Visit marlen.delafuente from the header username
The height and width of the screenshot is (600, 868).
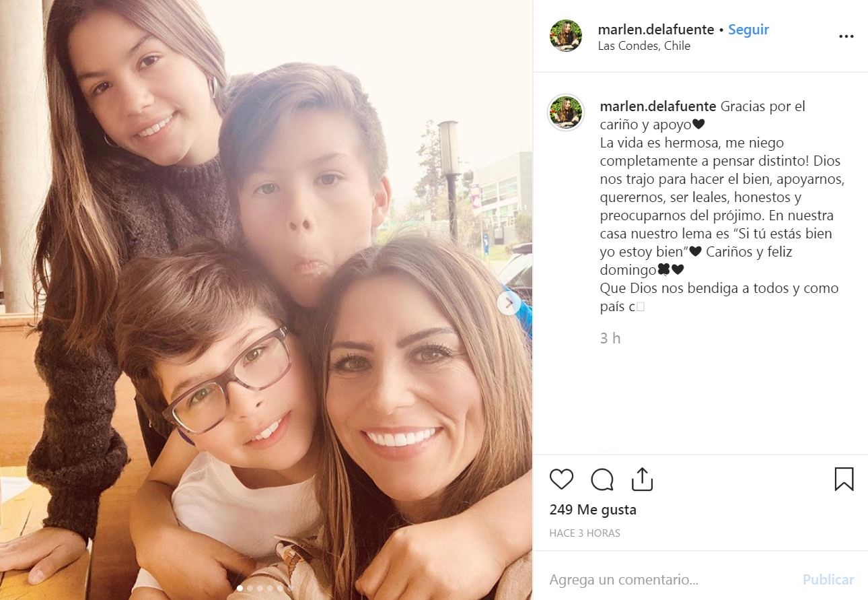pos(655,30)
